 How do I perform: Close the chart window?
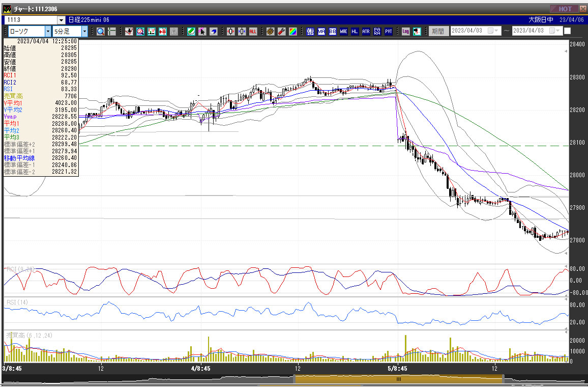pyautogui.click(x=583, y=9)
